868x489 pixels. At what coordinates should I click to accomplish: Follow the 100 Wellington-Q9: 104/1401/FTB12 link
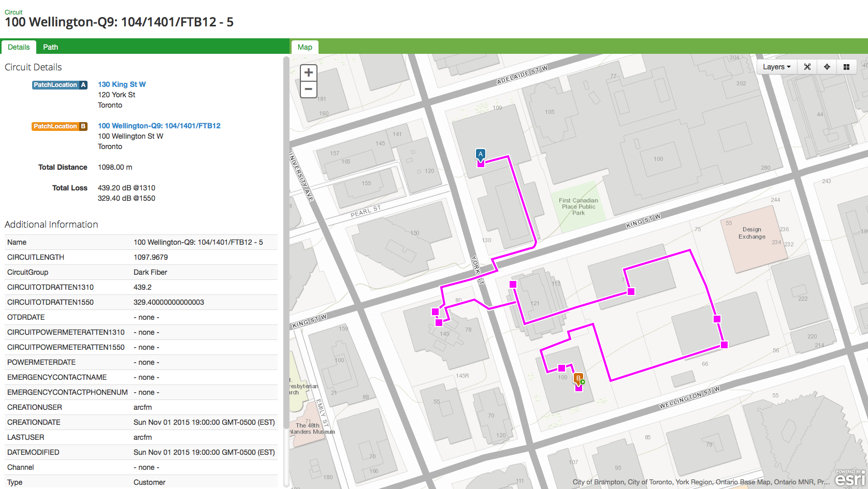coord(159,126)
